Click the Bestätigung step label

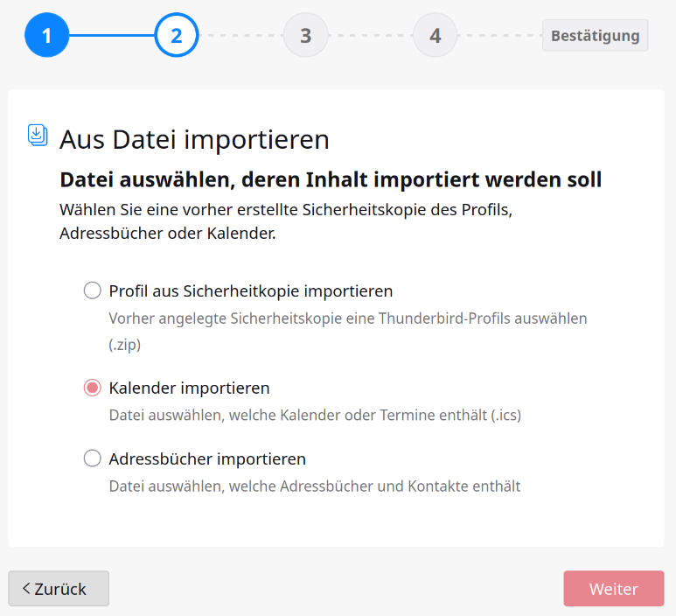point(595,36)
